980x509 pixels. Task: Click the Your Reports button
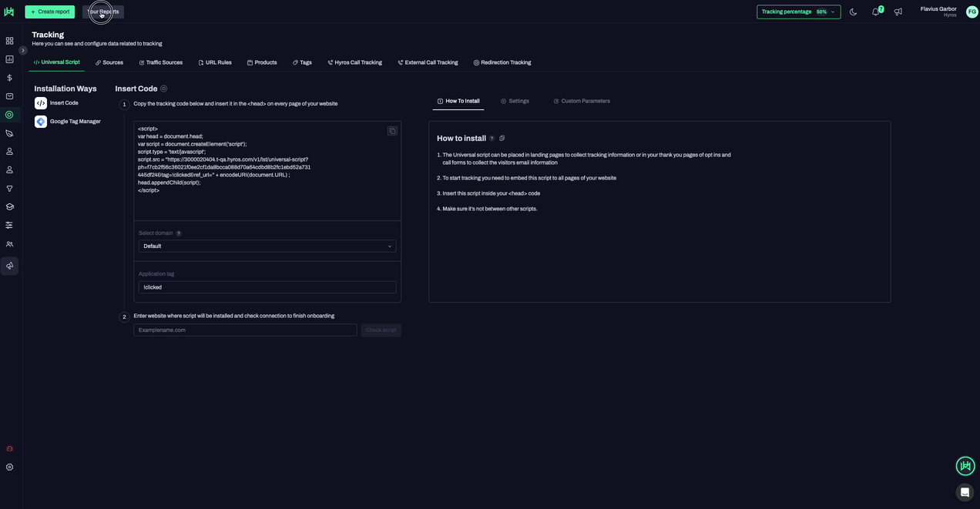tap(103, 12)
